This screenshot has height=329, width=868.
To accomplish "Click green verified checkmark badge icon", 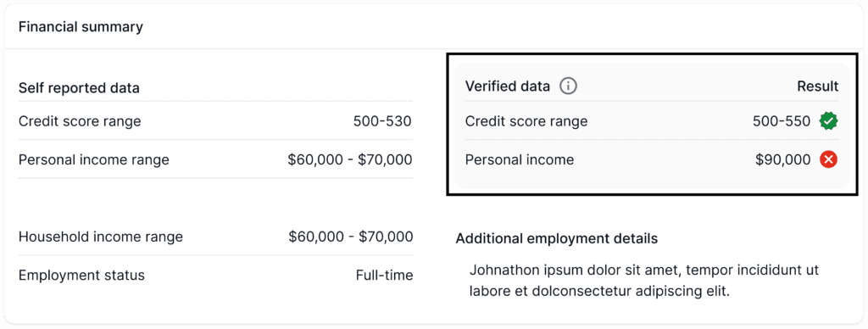I will 829,120.
